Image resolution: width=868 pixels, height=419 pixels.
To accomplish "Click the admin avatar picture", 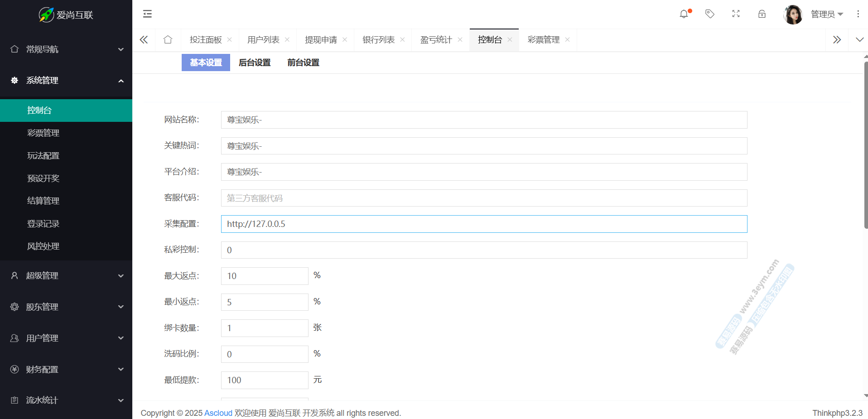I will tap(793, 14).
